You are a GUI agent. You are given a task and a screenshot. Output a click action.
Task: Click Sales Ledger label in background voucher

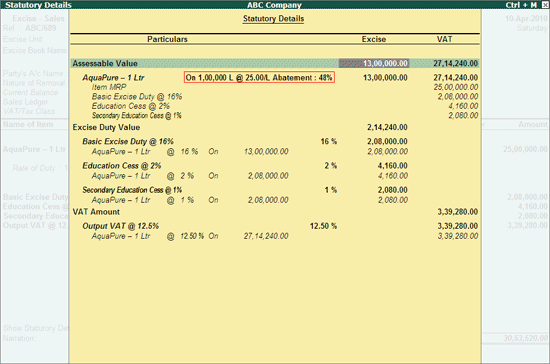pos(25,102)
